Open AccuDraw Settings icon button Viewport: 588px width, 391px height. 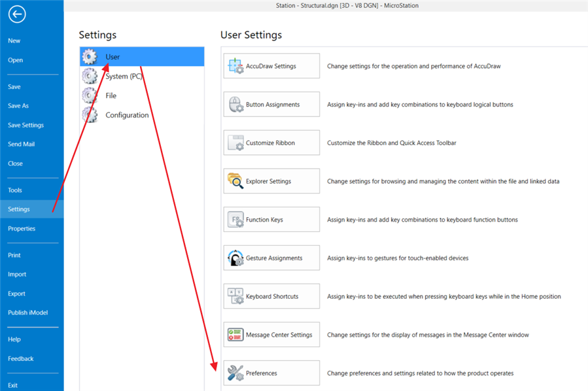[235, 66]
